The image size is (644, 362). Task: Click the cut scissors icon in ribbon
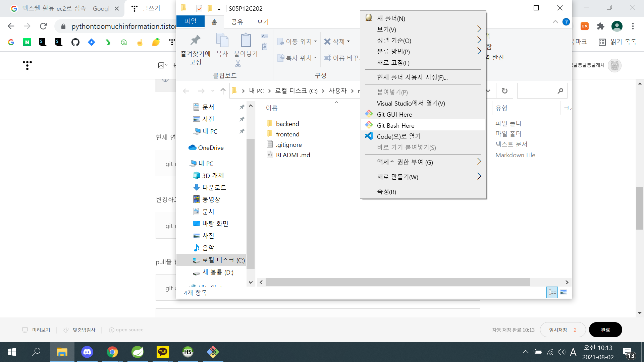238,63
